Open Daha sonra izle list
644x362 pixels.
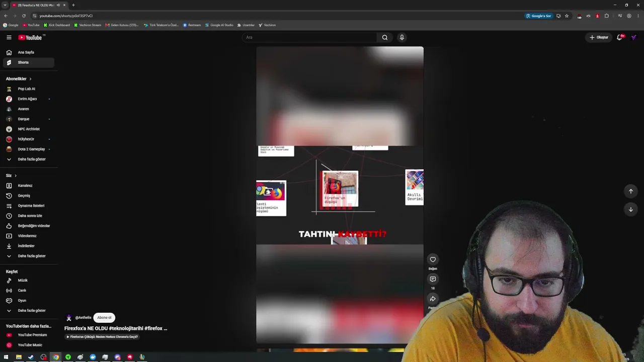pos(28,216)
